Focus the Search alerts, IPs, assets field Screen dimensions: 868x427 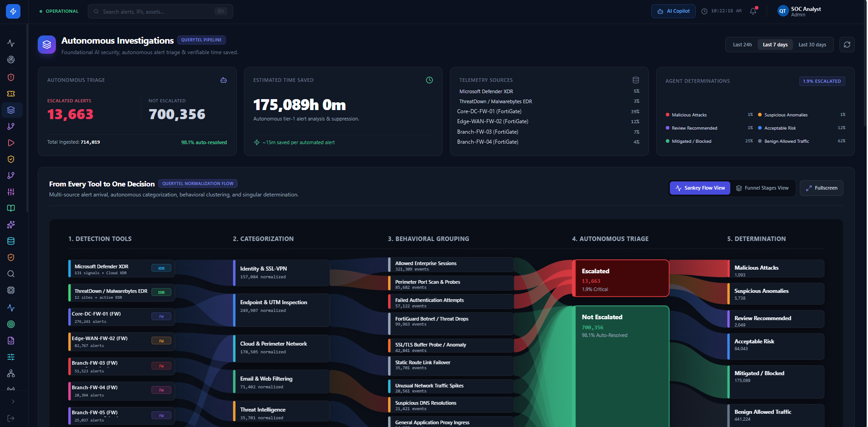(160, 11)
